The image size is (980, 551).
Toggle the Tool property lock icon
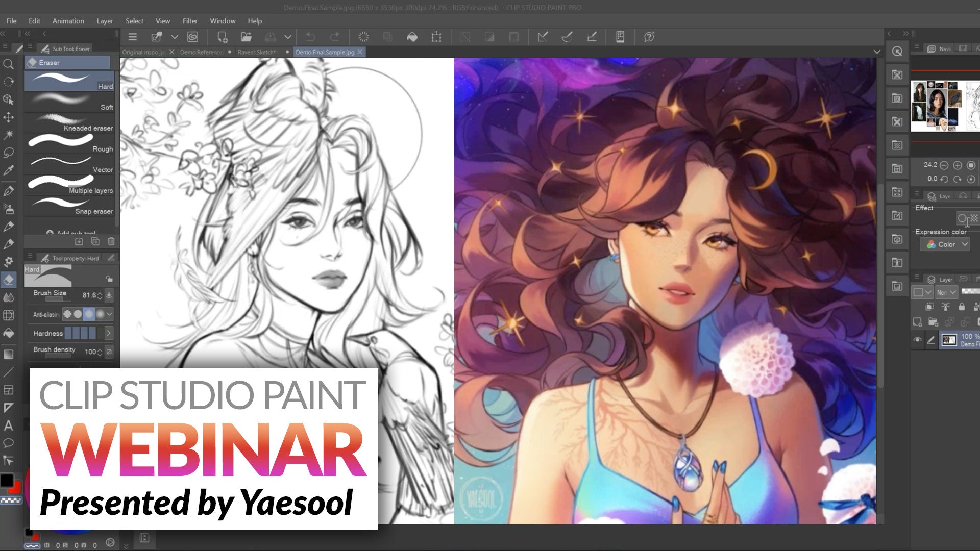109,279
